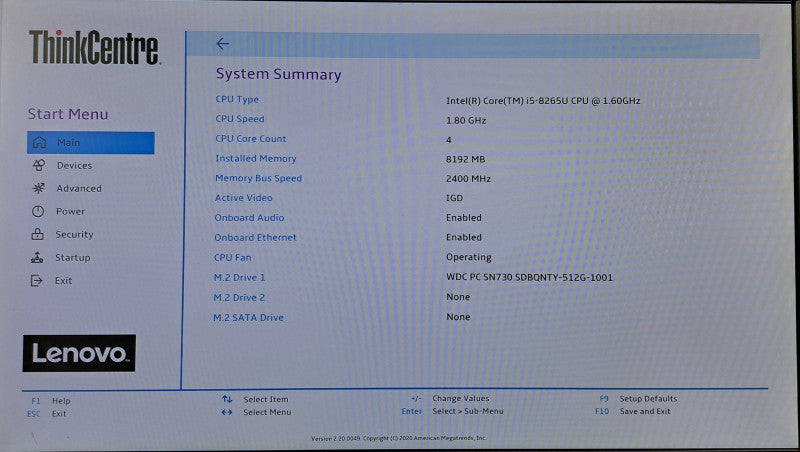Image resolution: width=800 pixels, height=452 pixels.
Task: Click the CPU Type label
Action: (237, 99)
